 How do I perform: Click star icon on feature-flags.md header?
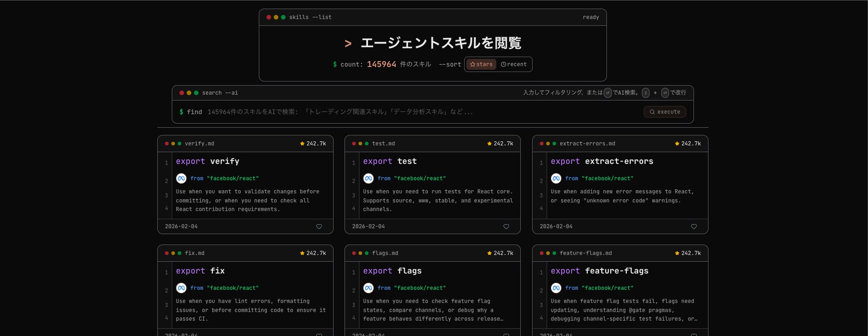click(677, 253)
